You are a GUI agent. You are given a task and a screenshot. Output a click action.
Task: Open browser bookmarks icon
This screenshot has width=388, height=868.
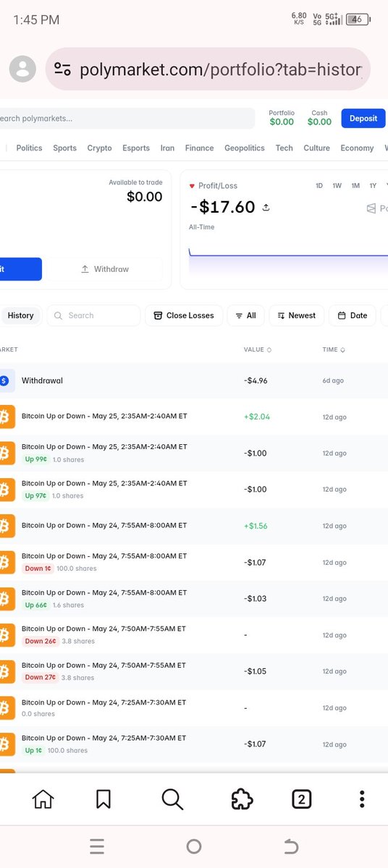104,799
